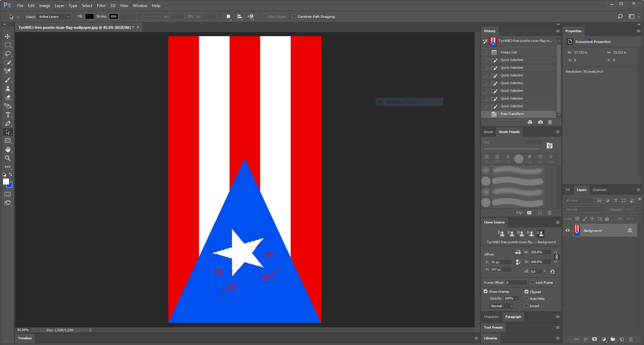Open Path arrangement options
Viewport: 644px width, 345px height.
pos(251,16)
